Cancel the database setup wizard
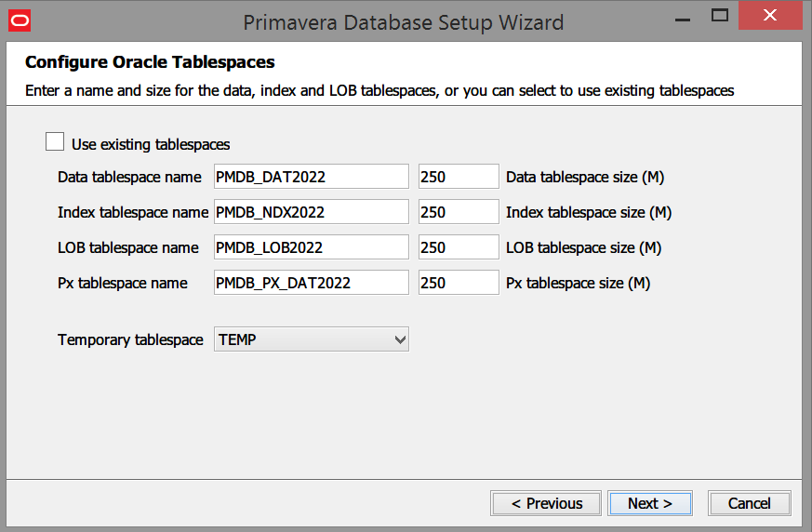Screen dimensions: 812x532 coord(749,503)
